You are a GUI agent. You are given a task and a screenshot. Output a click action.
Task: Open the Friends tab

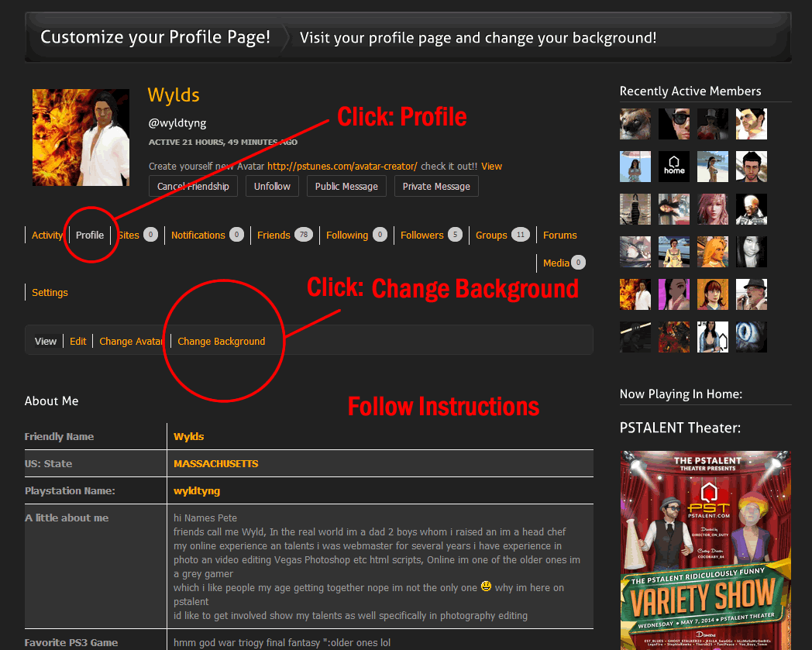click(x=274, y=236)
